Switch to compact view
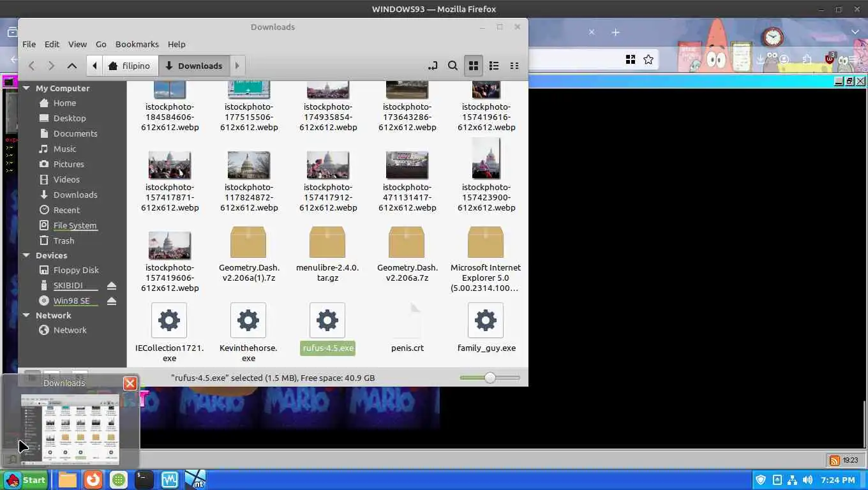The height and width of the screenshot is (490, 868). (514, 66)
